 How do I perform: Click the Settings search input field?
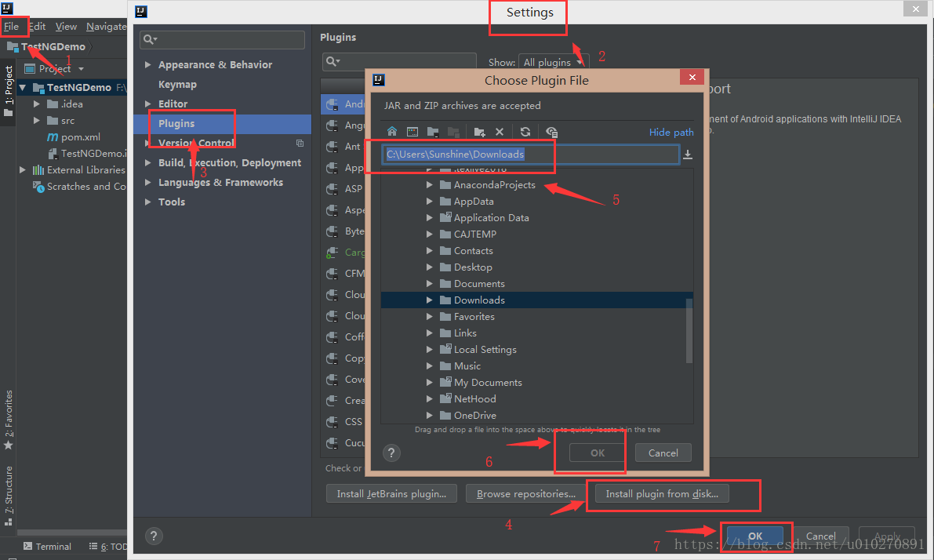coord(222,39)
